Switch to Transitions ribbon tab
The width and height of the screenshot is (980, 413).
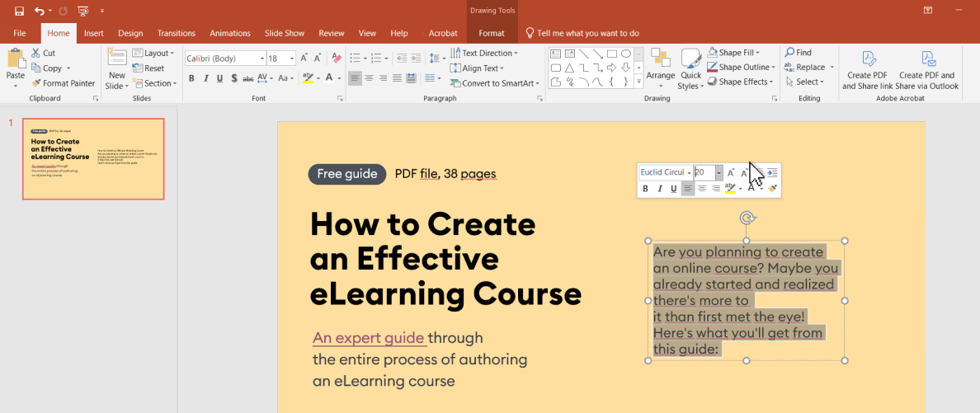point(177,33)
